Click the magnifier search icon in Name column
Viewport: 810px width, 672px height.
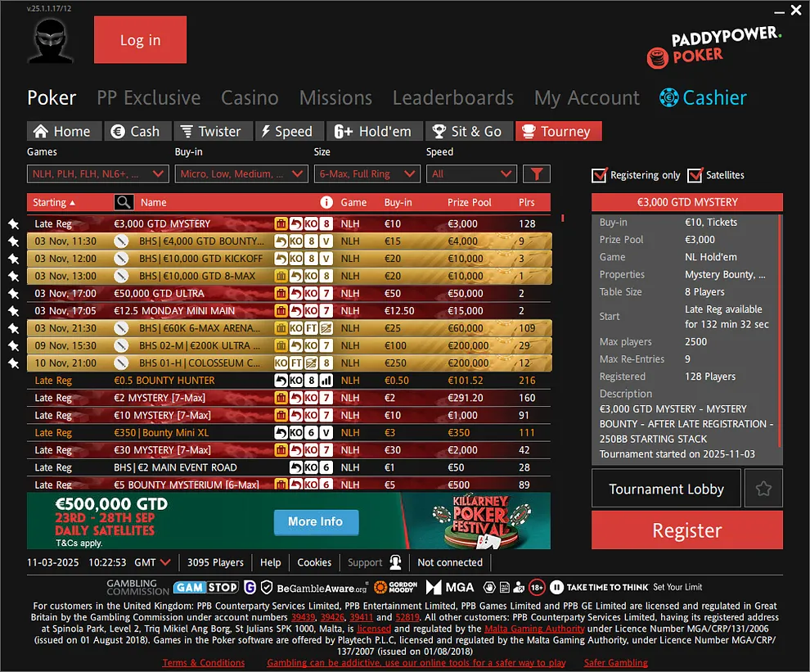(124, 202)
